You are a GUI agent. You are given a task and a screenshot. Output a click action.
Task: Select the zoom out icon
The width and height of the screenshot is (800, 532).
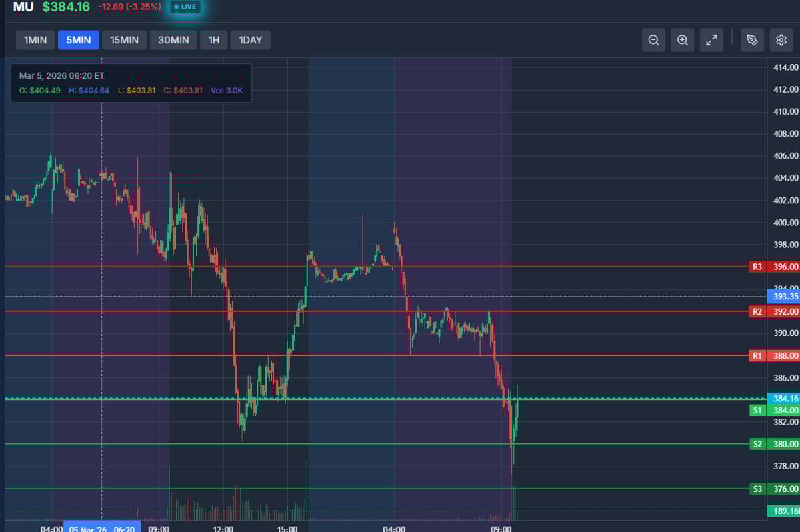coord(653,40)
